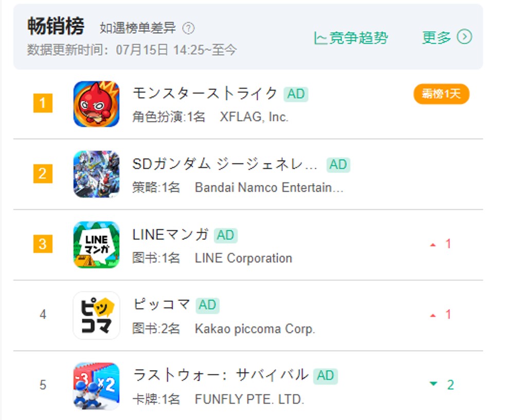The height and width of the screenshot is (420, 507).
Task: Click the Last War Survival app icon
Action: 96,386
